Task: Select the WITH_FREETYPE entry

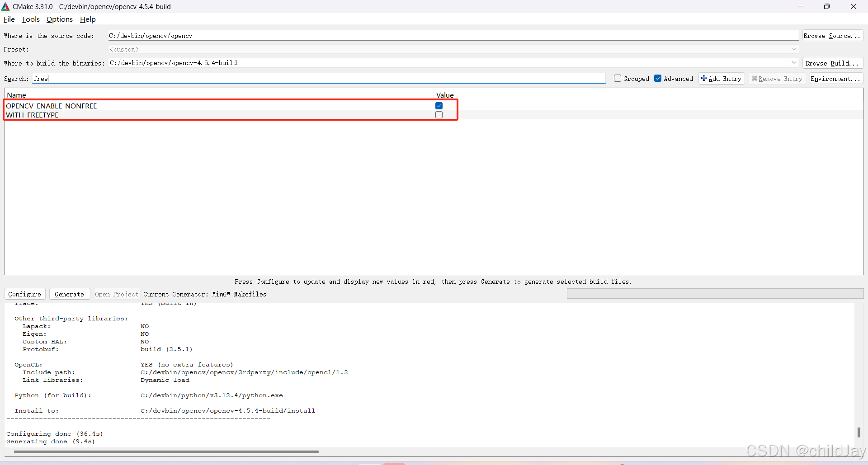Action: [x=32, y=115]
